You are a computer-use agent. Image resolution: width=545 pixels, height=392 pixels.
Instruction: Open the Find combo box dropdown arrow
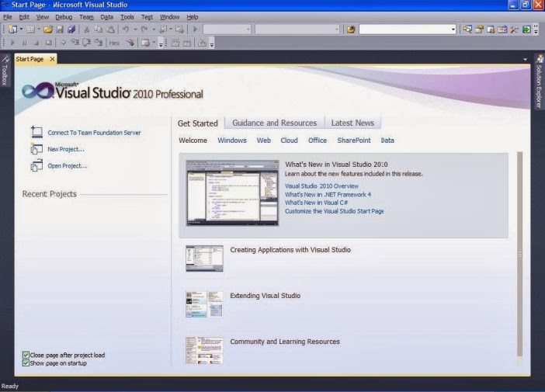453,29
